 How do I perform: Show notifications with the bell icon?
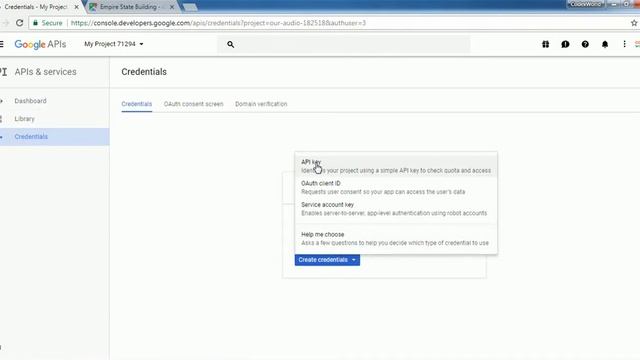click(605, 44)
